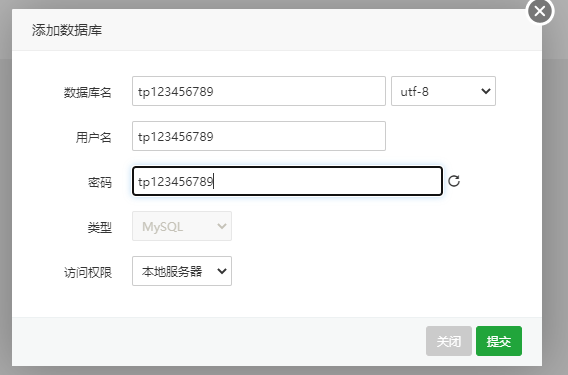Image resolution: width=568 pixels, height=375 pixels.
Task: Open the MySQL 类型 dropdown
Action: (182, 226)
